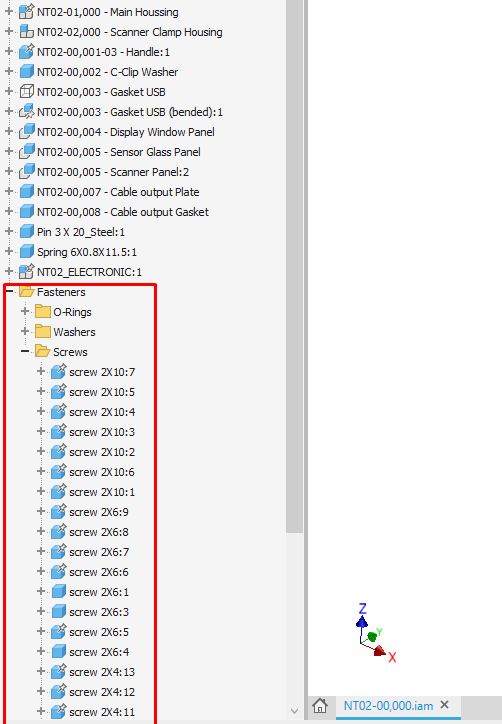The image size is (502, 724).
Task: Close the NT02-00,000.iam tab
Action: coord(445,705)
